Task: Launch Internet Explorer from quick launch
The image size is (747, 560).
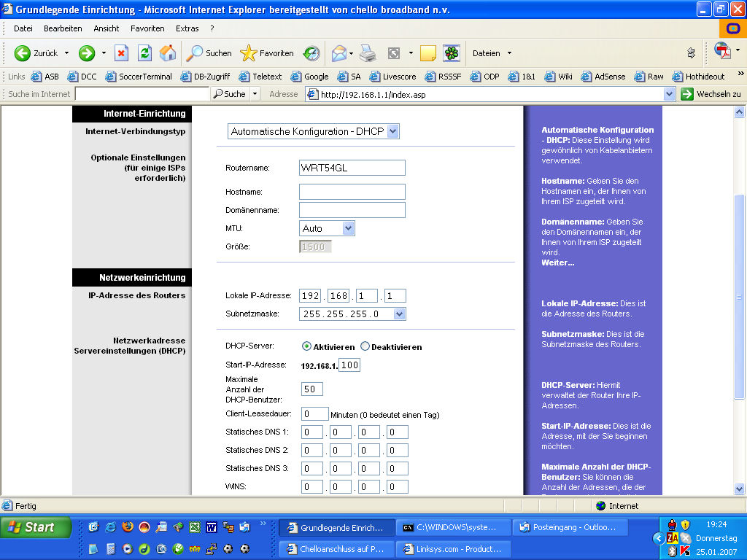Action: [111, 526]
